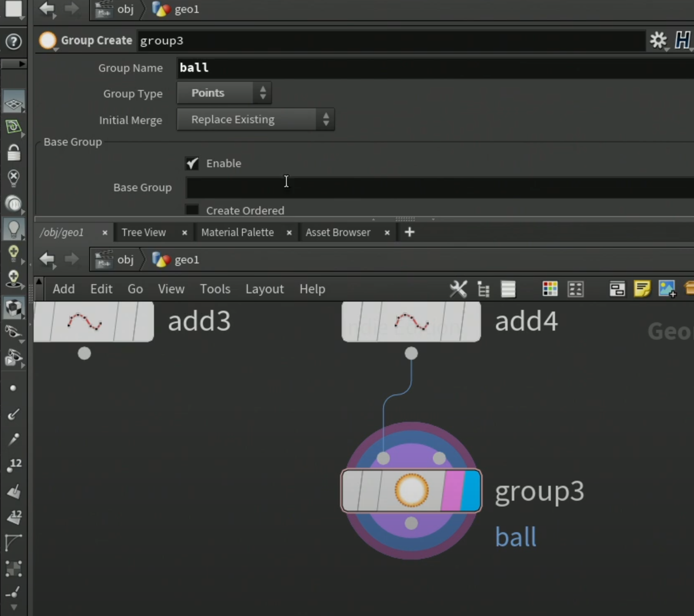Screen dimensions: 694x616
Task: Open the Go menu
Action: 135,289
